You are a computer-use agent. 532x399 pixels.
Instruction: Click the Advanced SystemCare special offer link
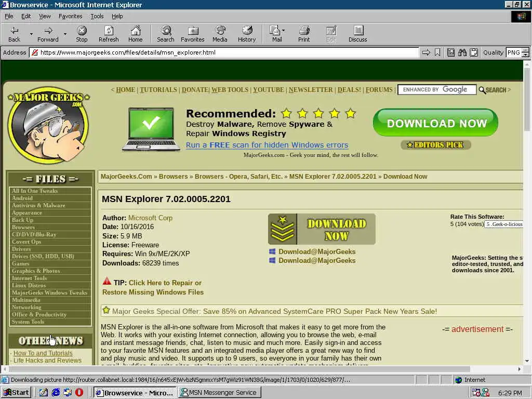click(274, 312)
